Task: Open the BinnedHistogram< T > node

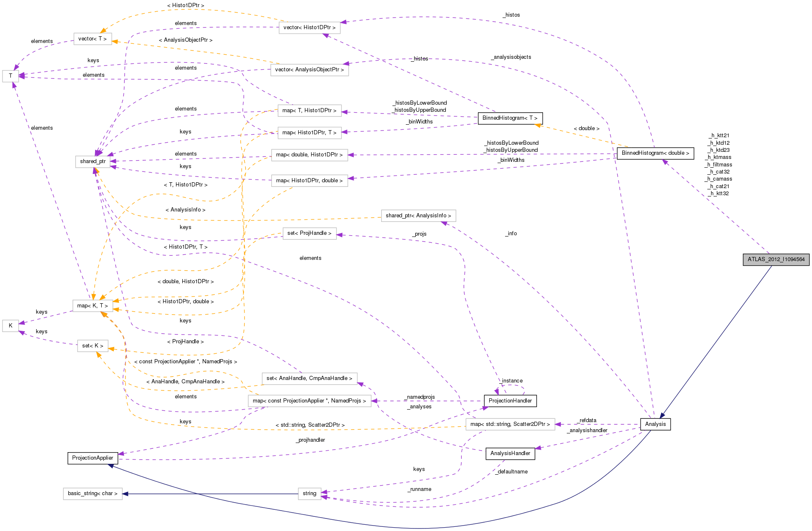Action: coord(510,118)
